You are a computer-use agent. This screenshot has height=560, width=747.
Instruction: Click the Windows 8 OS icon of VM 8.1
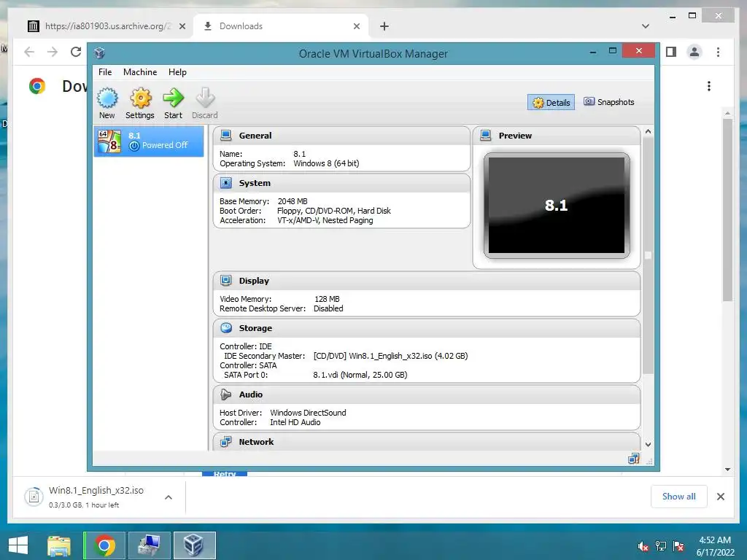[x=109, y=141]
